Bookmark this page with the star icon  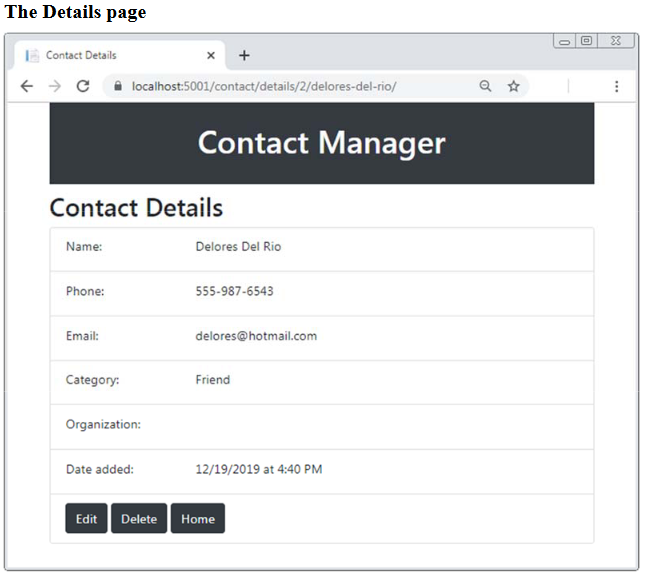point(513,86)
